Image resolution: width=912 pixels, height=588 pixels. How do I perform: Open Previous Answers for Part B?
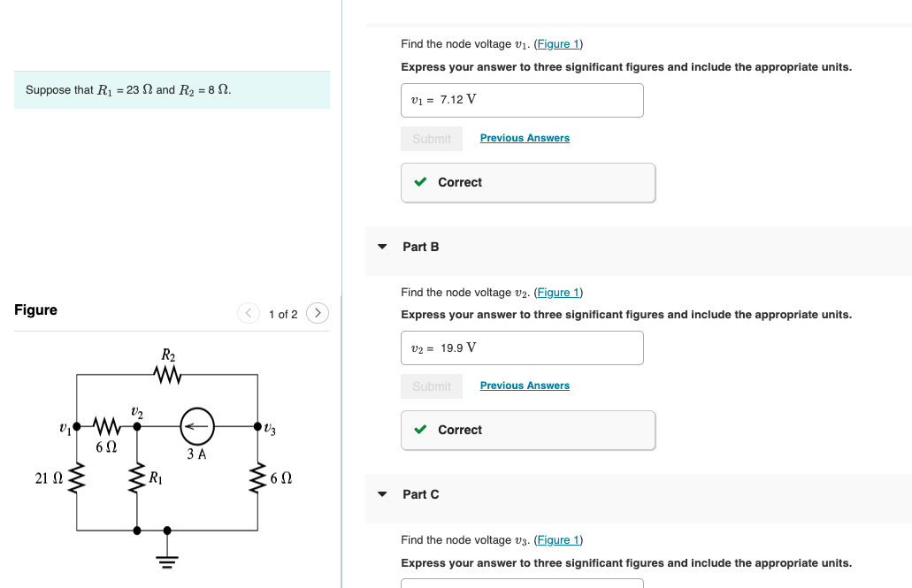tap(525, 386)
